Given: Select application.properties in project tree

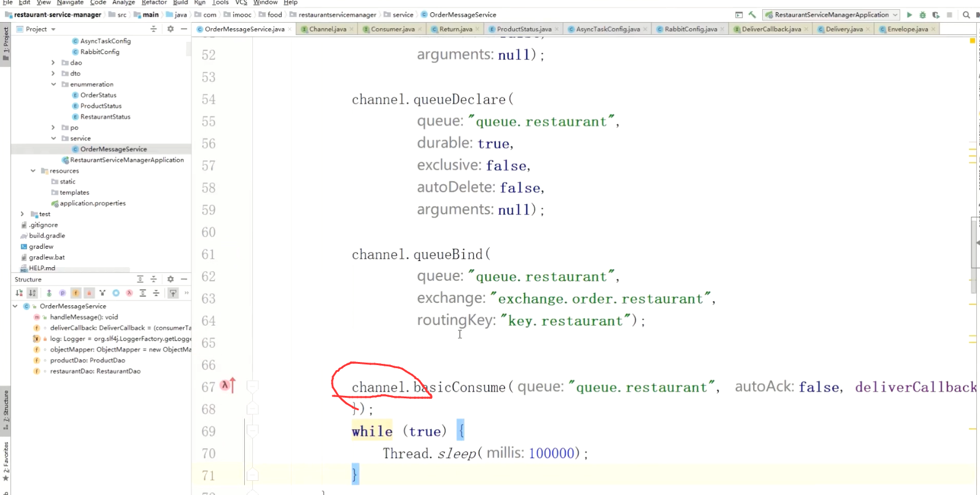Looking at the screenshot, I should tap(92, 203).
